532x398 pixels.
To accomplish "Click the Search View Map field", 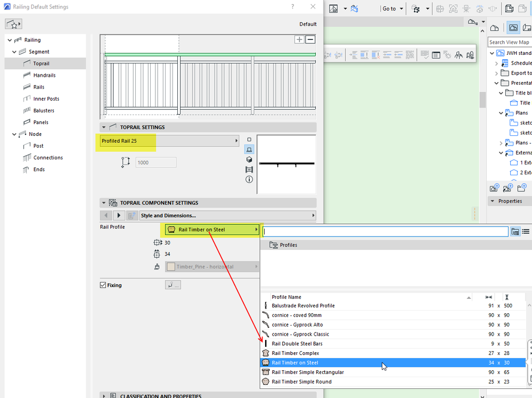I will click(x=510, y=42).
